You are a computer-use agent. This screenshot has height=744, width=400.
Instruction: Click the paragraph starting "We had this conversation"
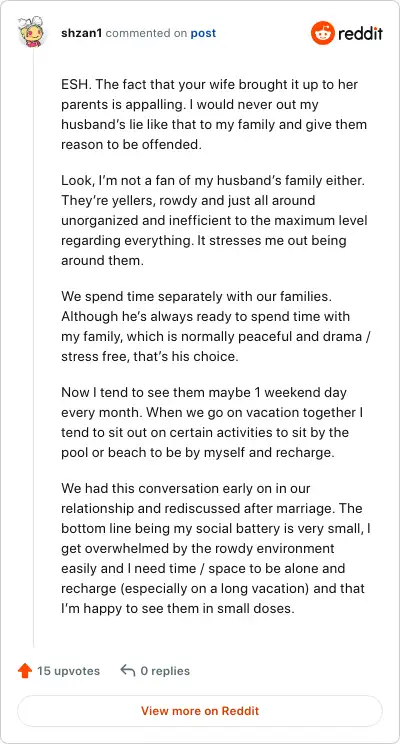[215, 549]
